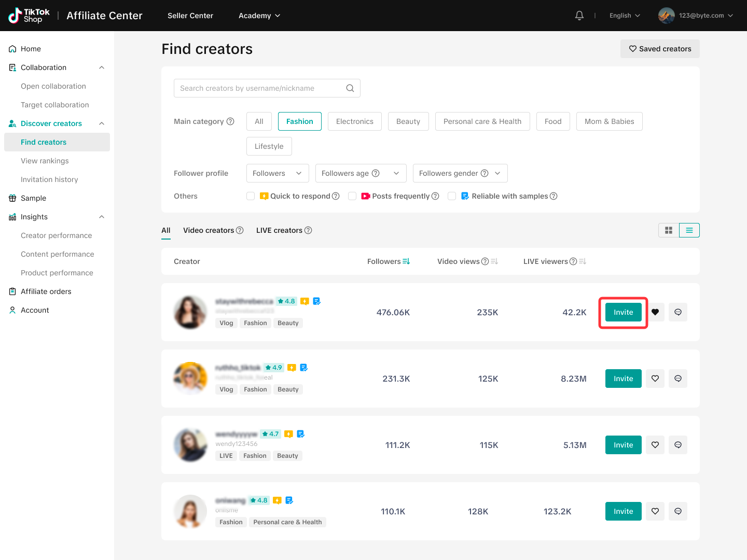This screenshot has width=747, height=560.
Task: Click inside the creator search field
Action: (x=254, y=88)
